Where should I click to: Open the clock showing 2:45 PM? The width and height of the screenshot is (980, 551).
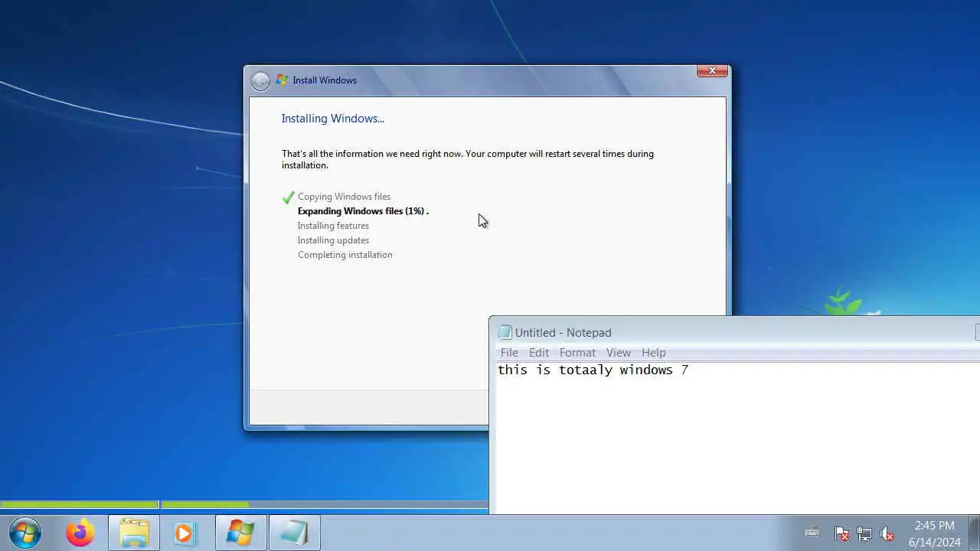934,533
